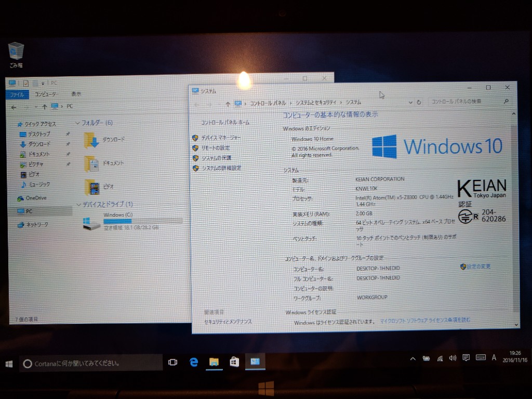Go up one folder in Explorer window

pyautogui.click(x=45, y=107)
